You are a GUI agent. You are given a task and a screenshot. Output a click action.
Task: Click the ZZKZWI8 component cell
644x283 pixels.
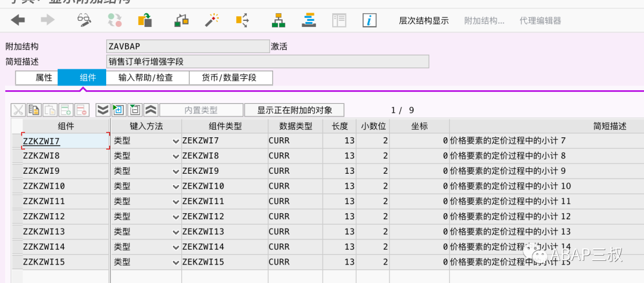click(66, 156)
